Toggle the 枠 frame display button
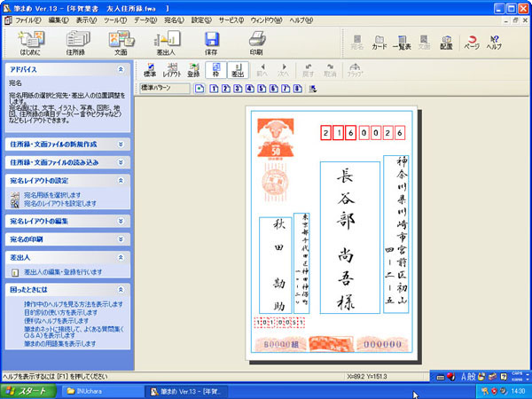This screenshot has height=399, width=532. pos(218,71)
